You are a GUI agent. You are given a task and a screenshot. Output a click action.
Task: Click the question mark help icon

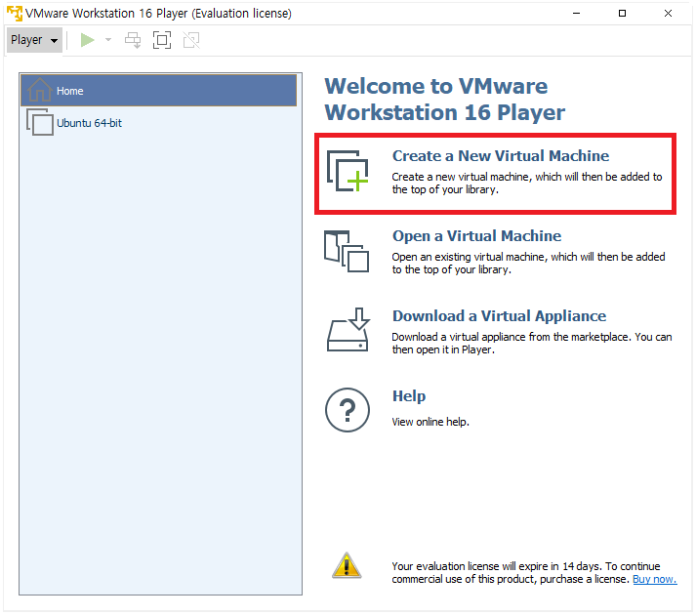(x=348, y=410)
